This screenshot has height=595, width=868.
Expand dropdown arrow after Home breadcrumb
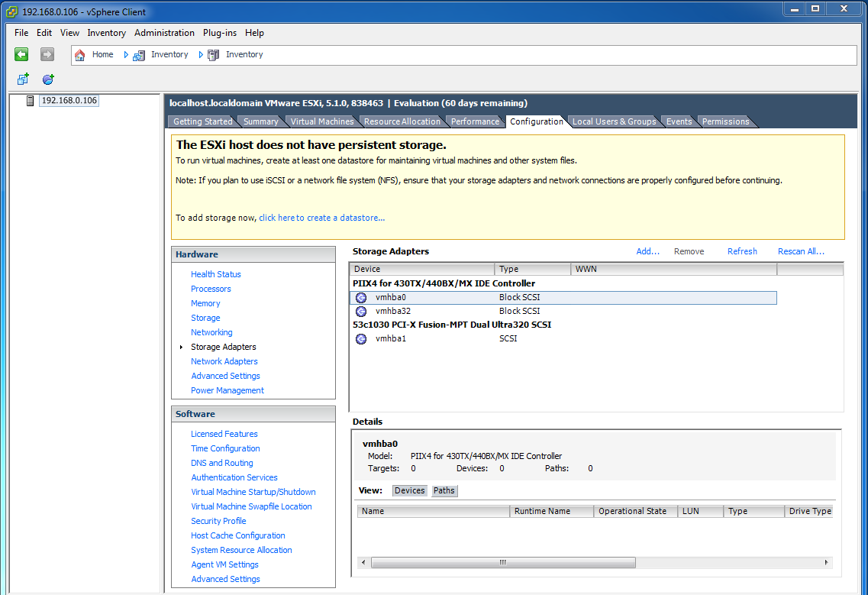click(126, 55)
